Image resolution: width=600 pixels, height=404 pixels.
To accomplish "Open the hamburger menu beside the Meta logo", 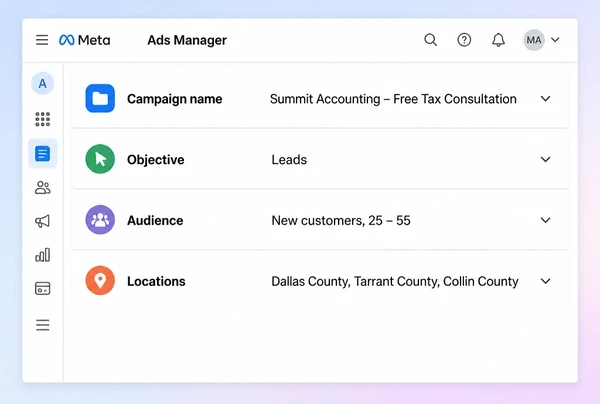I will pyautogui.click(x=42, y=40).
